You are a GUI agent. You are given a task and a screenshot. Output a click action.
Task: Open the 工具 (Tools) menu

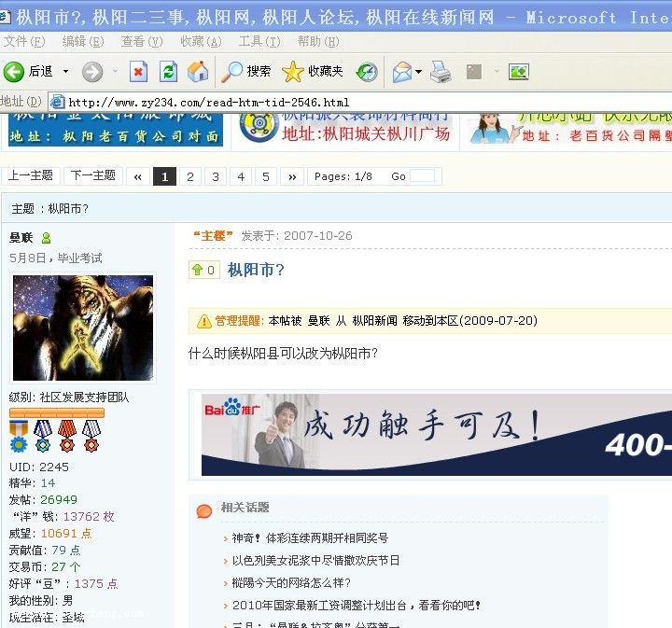click(259, 41)
